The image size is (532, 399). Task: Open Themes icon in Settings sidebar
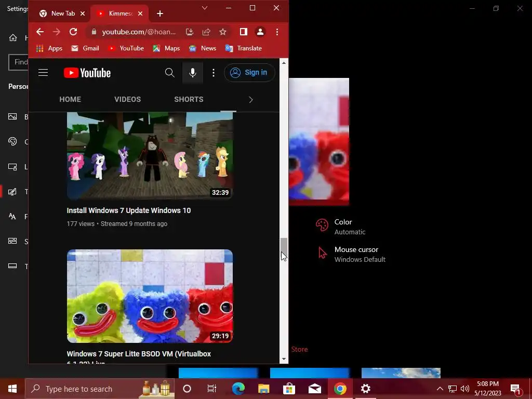click(12, 192)
